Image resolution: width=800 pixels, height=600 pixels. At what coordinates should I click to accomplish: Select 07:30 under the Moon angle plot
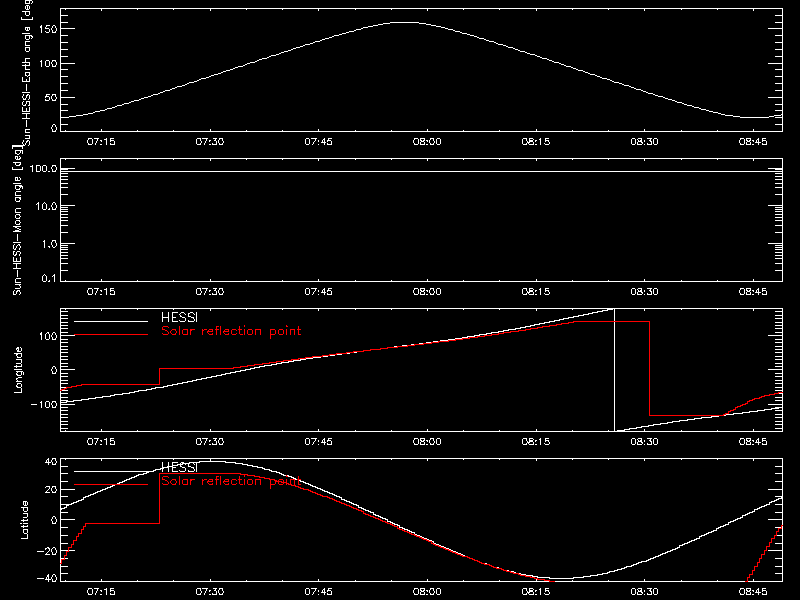(210, 292)
